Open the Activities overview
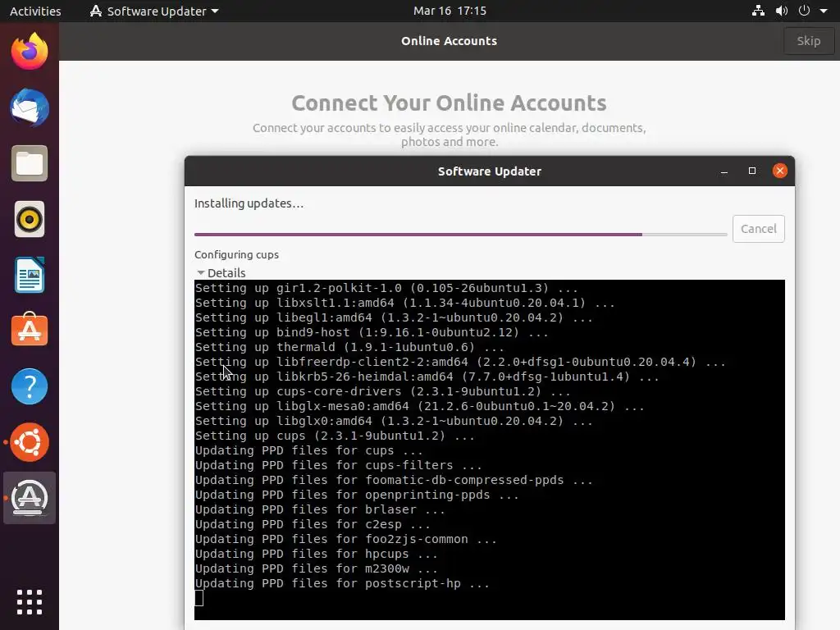The width and height of the screenshot is (840, 630). coord(35,11)
